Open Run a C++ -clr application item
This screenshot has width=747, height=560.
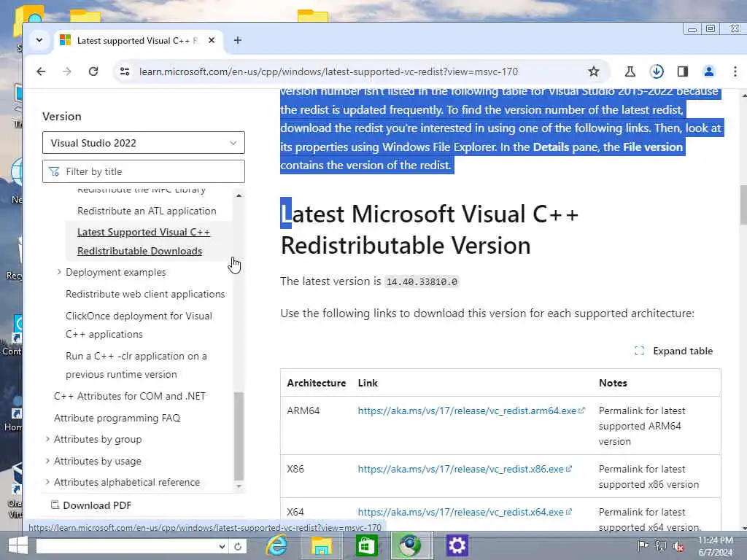tap(136, 365)
